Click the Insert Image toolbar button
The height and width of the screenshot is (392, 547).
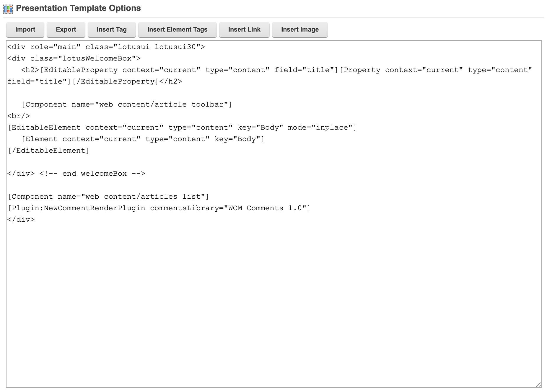pyautogui.click(x=300, y=30)
